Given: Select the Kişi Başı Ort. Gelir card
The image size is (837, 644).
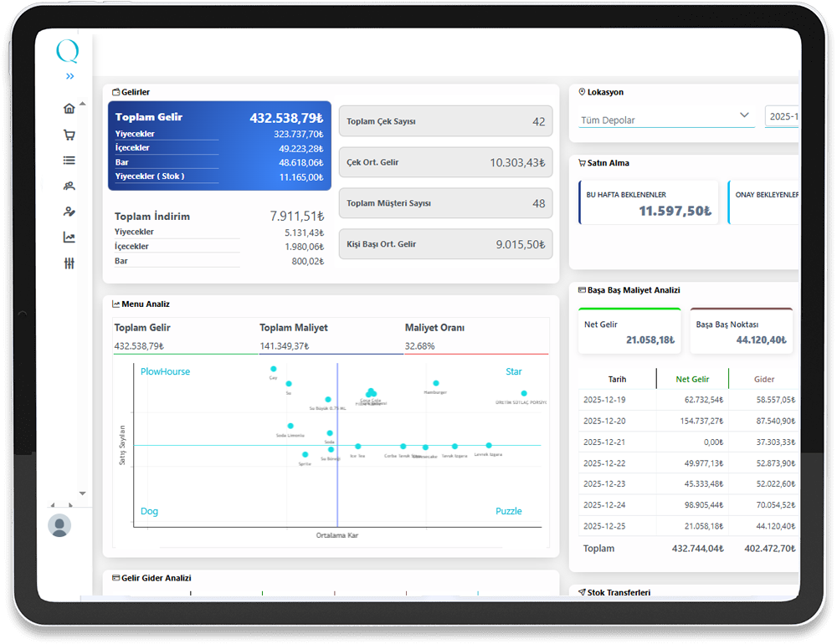Looking at the screenshot, I should point(445,244).
